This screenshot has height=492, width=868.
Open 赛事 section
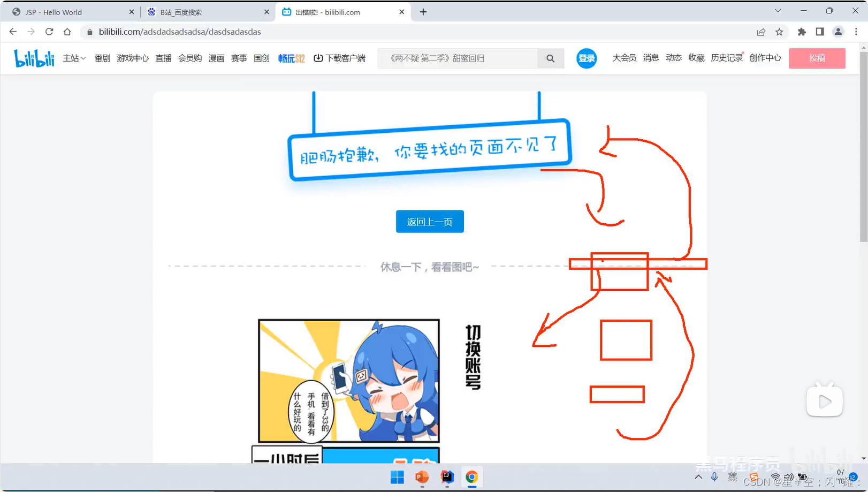click(239, 58)
